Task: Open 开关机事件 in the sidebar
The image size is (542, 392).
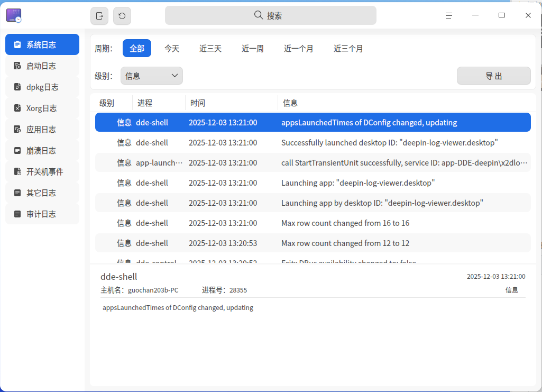Action: point(42,171)
